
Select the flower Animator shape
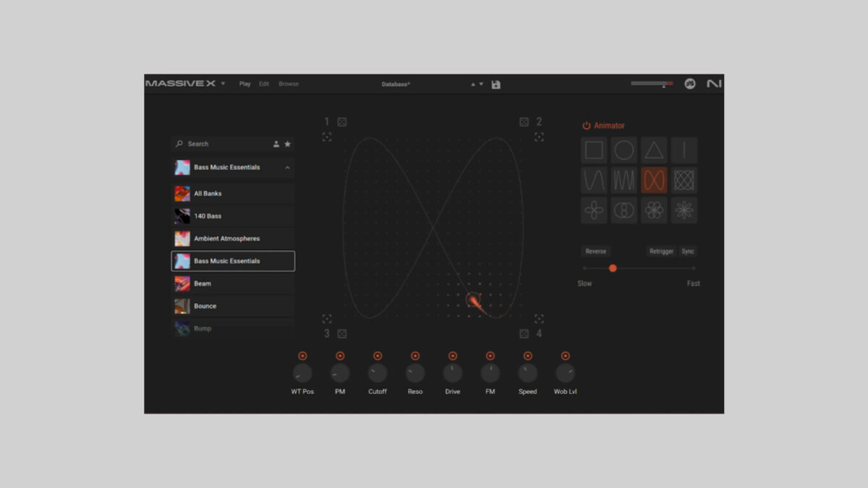(x=653, y=210)
